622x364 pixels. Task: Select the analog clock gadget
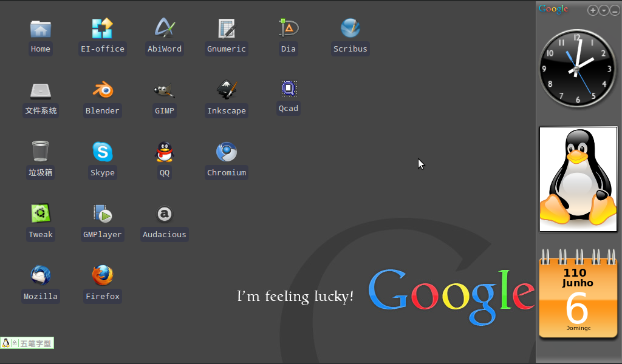(x=578, y=69)
